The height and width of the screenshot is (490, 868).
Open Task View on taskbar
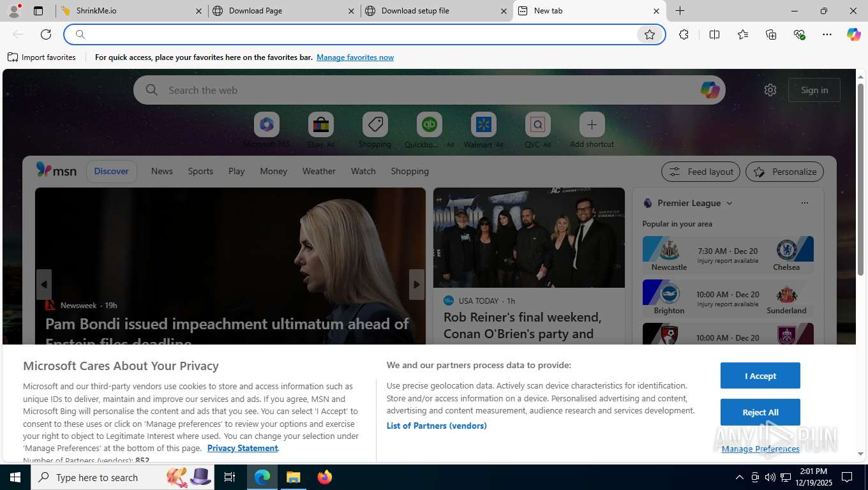click(230, 477)
